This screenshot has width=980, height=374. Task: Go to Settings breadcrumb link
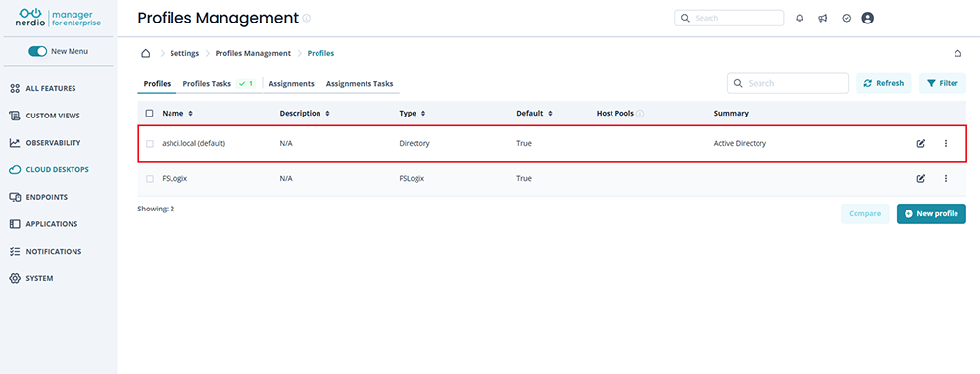tap(184, 53)
